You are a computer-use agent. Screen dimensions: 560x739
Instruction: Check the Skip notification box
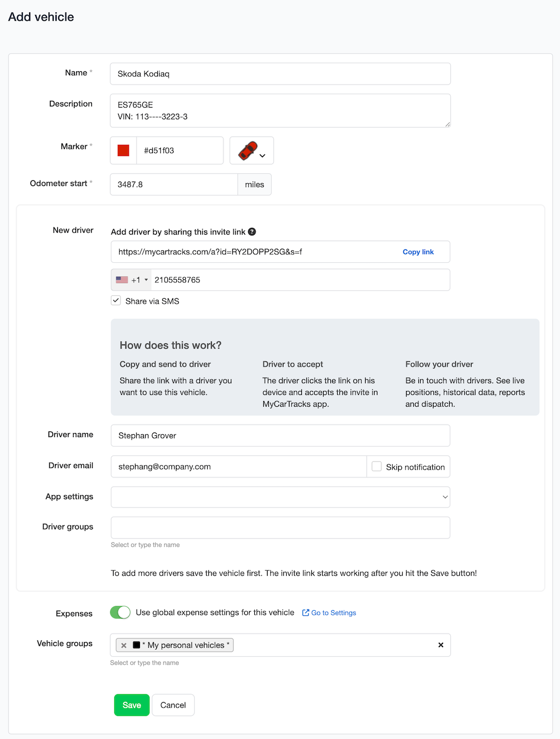(377, 467)
